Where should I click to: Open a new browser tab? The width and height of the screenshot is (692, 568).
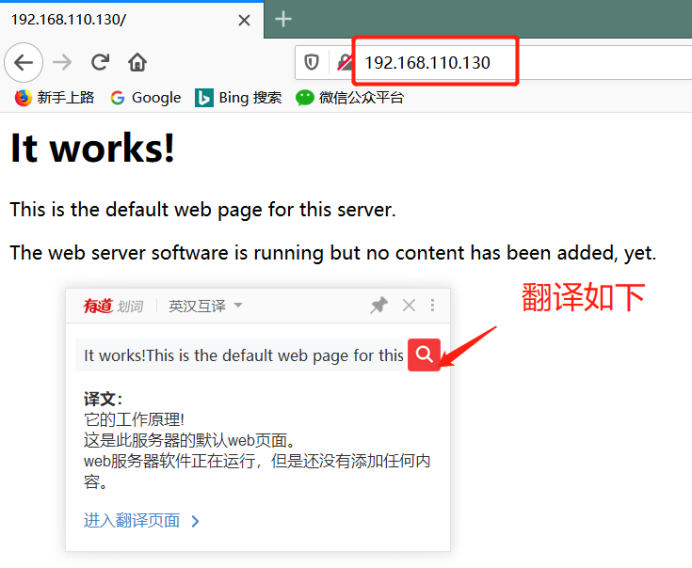[283, 19]
